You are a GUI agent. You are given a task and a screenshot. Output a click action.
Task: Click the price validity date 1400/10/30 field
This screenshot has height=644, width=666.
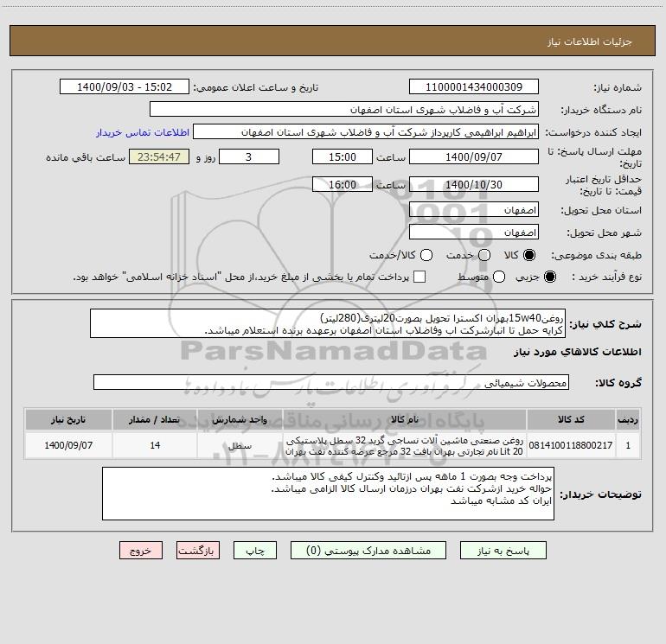tap(474, 184)
